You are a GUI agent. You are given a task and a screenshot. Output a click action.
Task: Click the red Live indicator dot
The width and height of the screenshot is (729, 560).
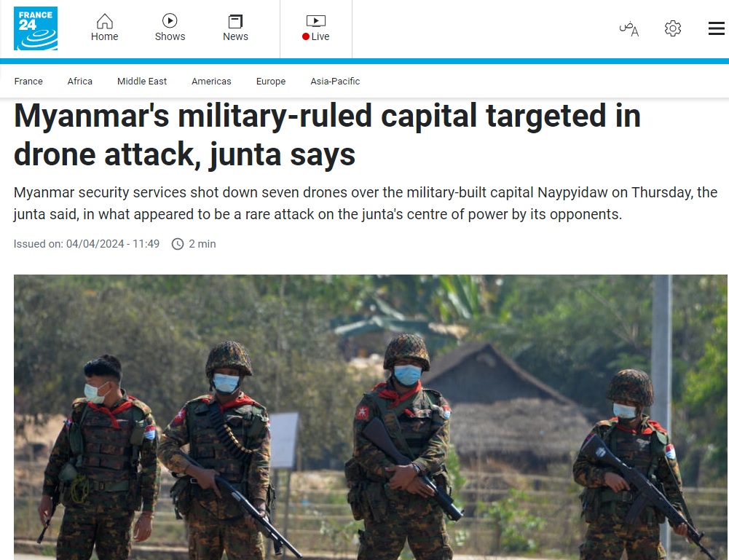click(x=305, y=36)
